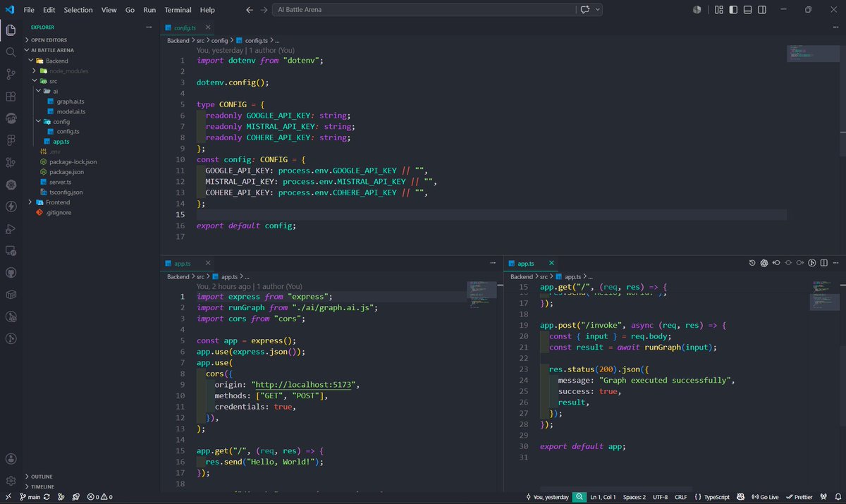Open the Terminal menu

pyautogui.click(x=178, y=10)
